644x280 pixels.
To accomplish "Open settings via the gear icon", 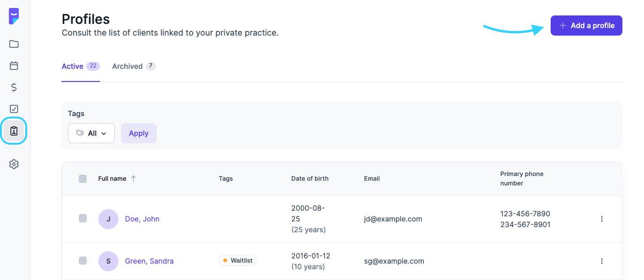I will (14, 164).
